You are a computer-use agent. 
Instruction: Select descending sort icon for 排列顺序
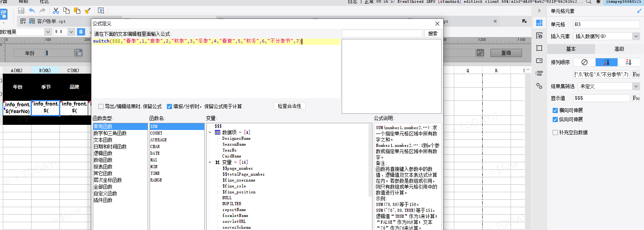(629, 62)
